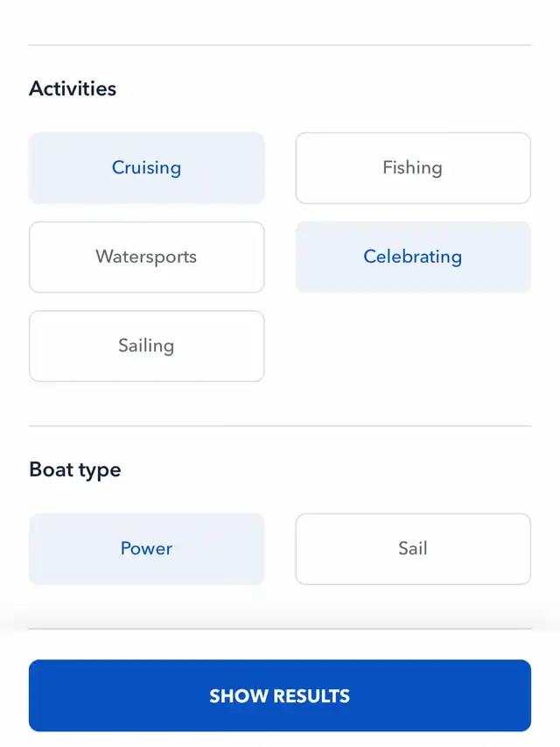Turn off the Celebrating activity filter
The height and width of the screenshot is (747, 560).
(413, 257)
